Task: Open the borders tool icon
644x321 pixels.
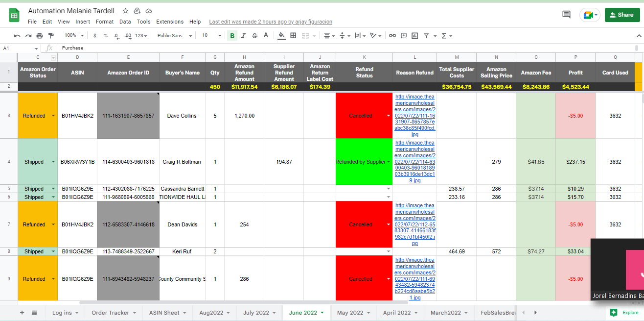Action: 293,35
